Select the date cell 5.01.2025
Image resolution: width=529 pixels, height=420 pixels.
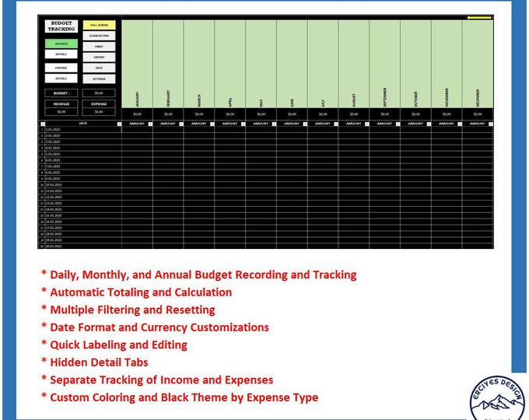click(x=83, y=154)
